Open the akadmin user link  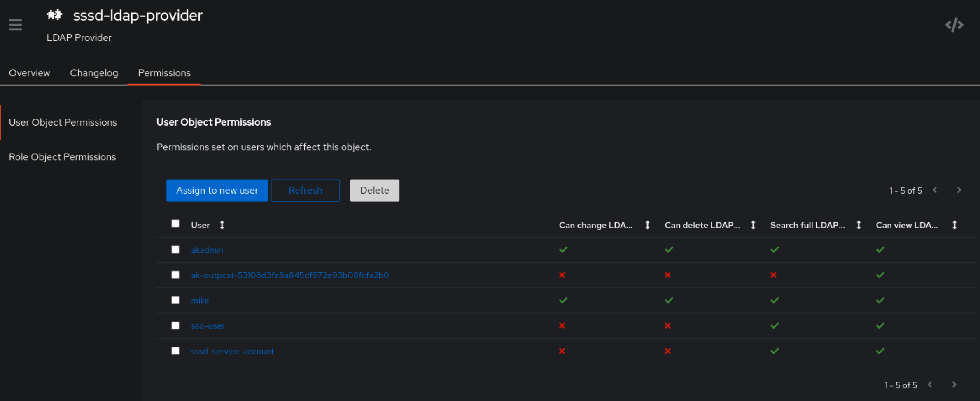[x=207, y=250]
